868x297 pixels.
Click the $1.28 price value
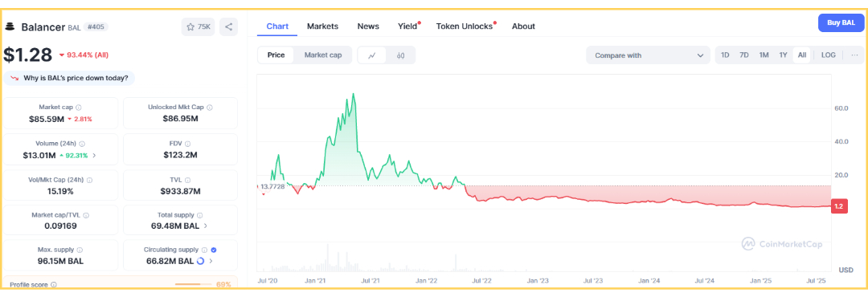tap(27, 55)
